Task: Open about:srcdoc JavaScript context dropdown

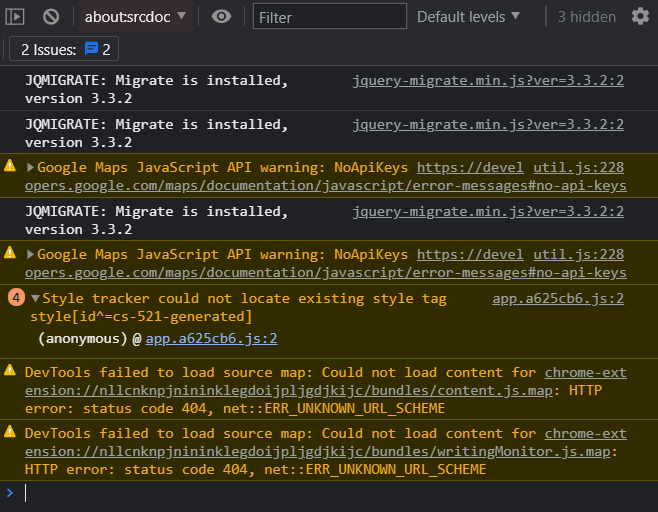Action: (x=136, y=16)
